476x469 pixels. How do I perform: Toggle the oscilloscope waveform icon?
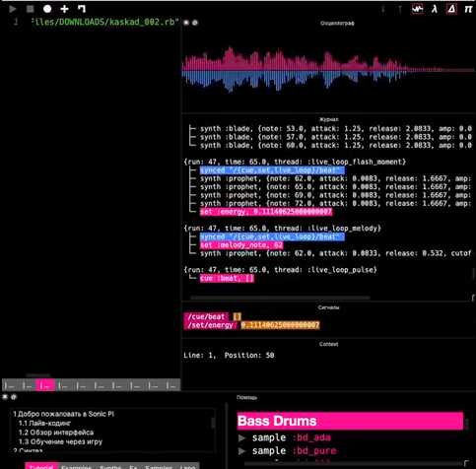pos(418,9)
